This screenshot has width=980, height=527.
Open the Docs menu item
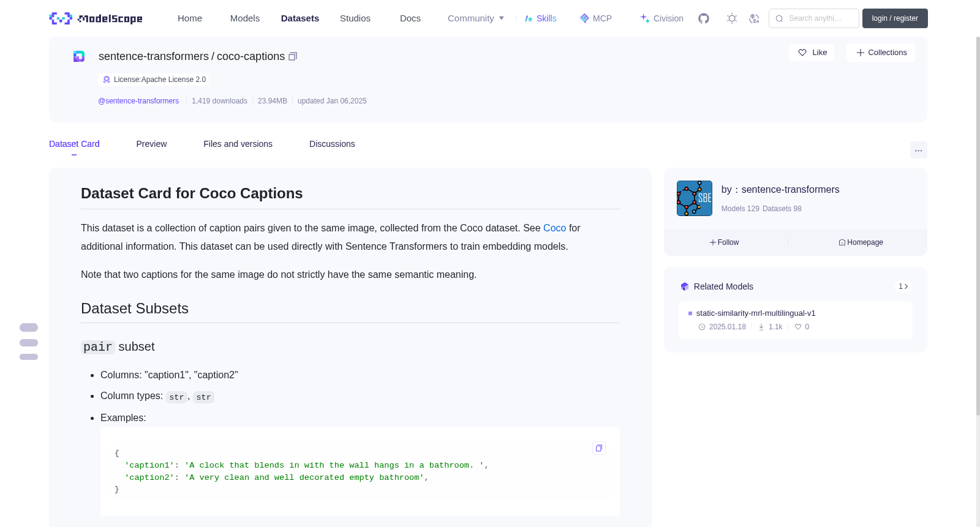410,18
